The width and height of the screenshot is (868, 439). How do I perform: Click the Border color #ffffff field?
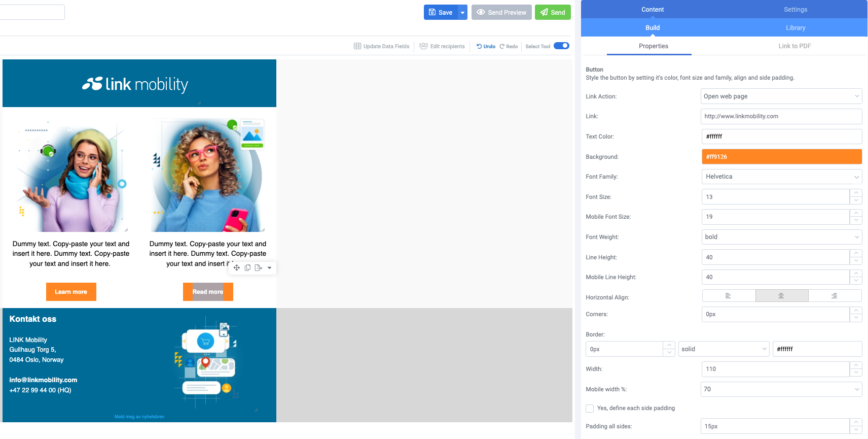[x=817, y=349]
